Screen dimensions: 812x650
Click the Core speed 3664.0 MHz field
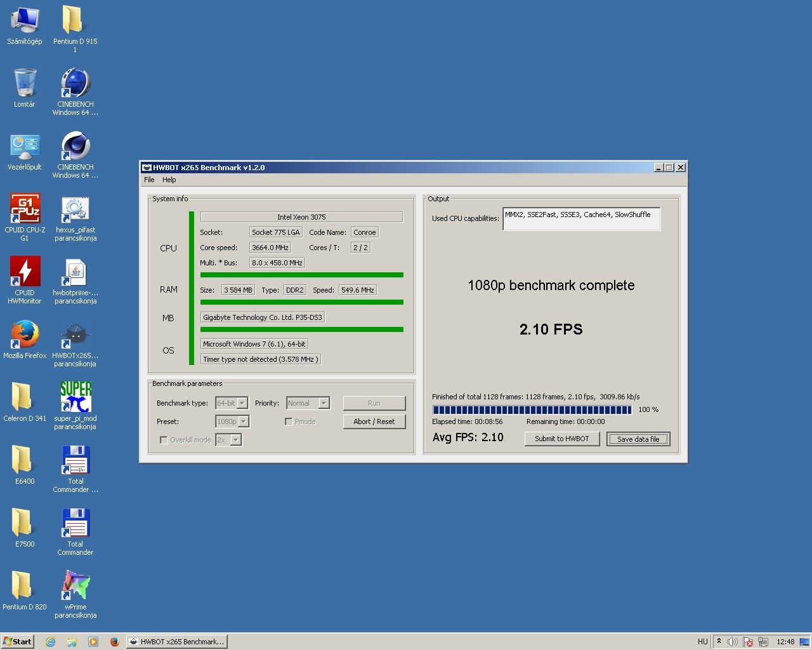pos(270,248)
